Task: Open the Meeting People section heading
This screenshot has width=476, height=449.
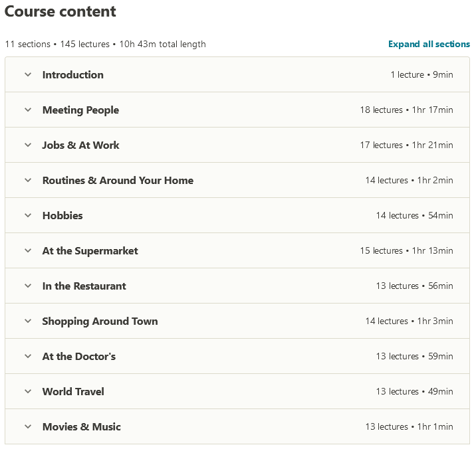Action: (80, 110)
